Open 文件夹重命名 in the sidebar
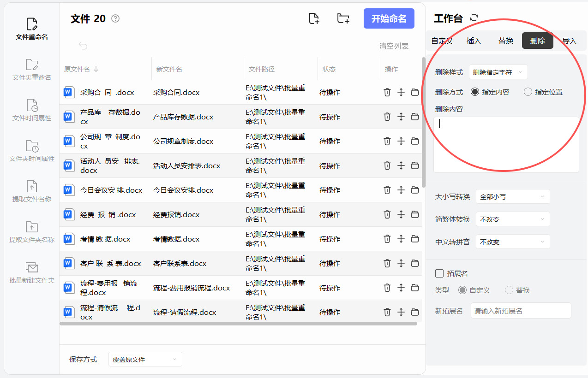 pos(32,70)
